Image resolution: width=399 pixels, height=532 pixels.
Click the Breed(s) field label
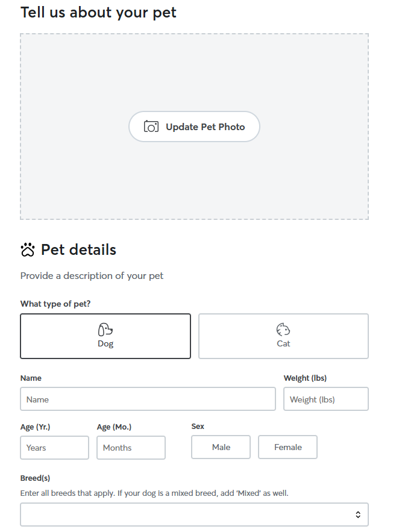35,478
